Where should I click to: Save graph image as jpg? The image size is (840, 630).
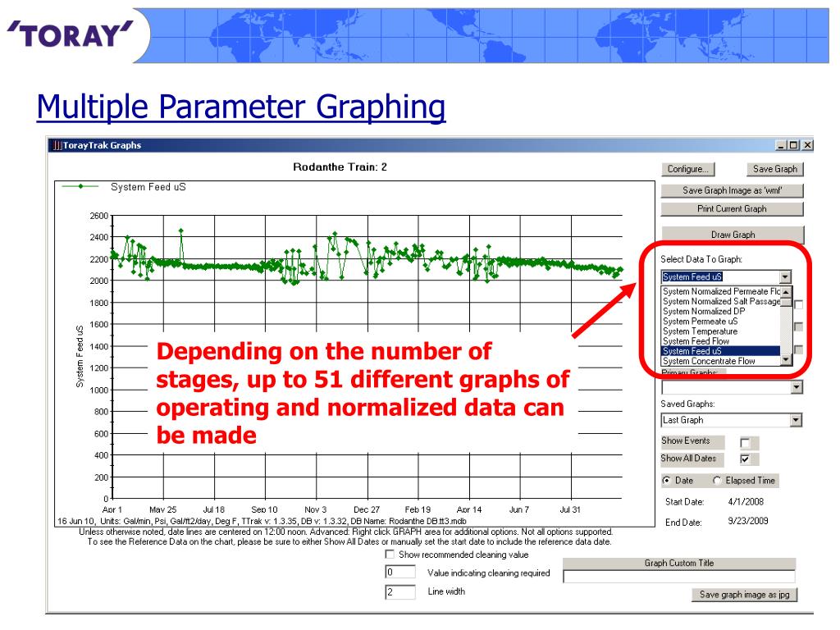[744, 595]
